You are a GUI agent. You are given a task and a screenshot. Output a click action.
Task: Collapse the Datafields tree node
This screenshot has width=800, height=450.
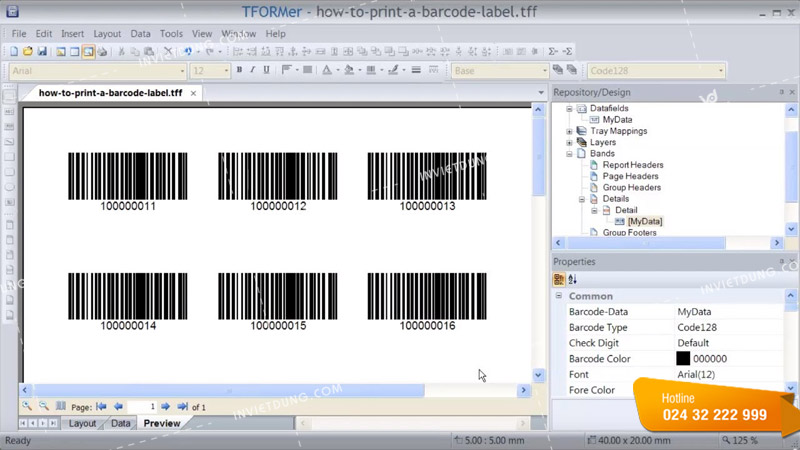(569, 109)
